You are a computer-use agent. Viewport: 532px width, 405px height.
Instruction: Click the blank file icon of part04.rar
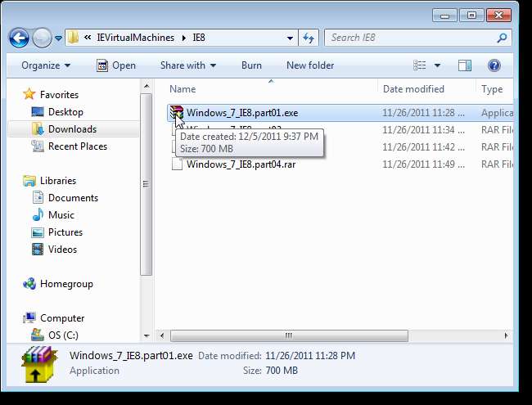click(x=177, y=164)
